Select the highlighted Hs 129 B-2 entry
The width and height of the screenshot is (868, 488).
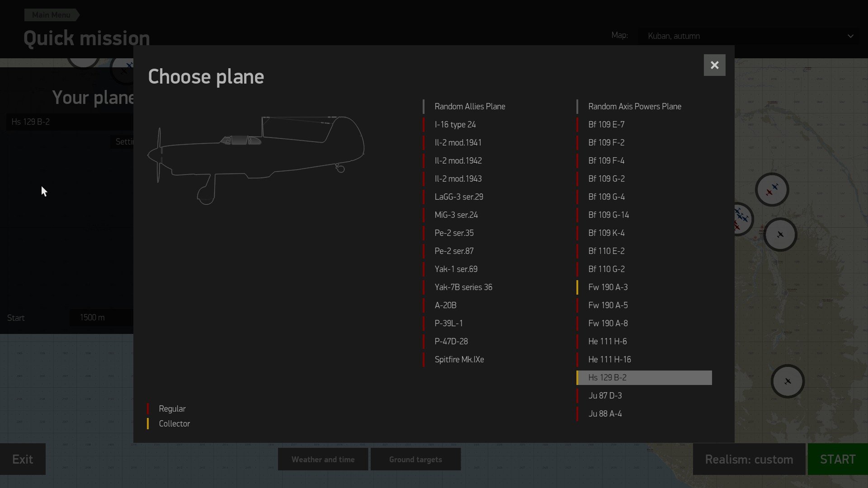(644, 378)
